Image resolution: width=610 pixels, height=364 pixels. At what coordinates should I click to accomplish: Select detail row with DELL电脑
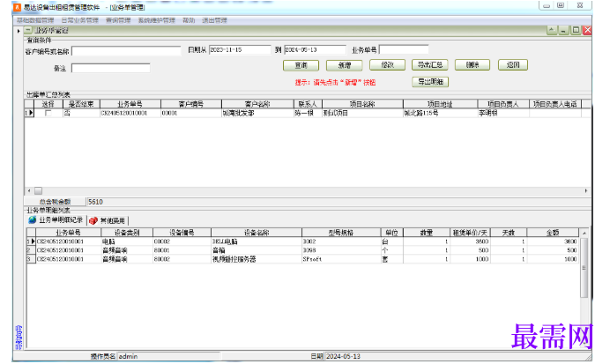tap(302, 241)
